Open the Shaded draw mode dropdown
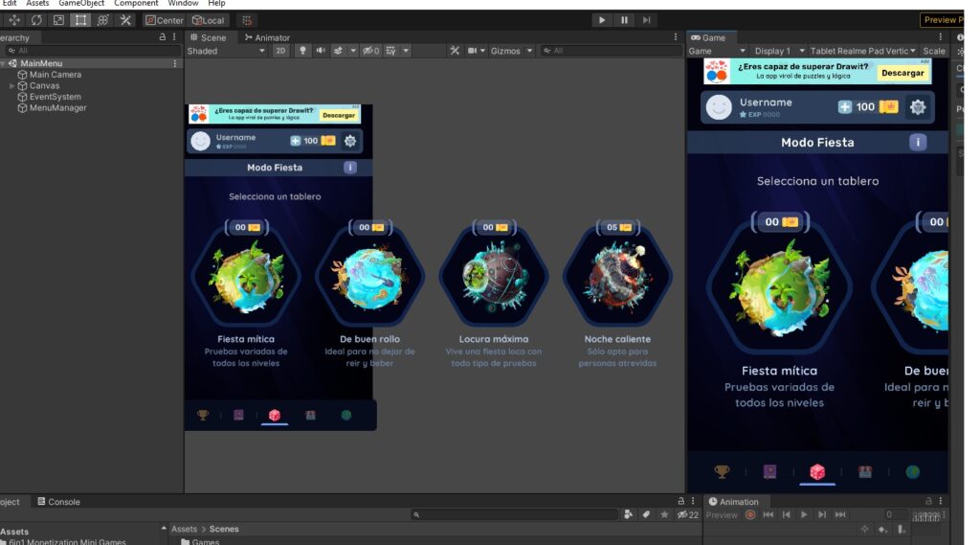 (x=226, y=51)
